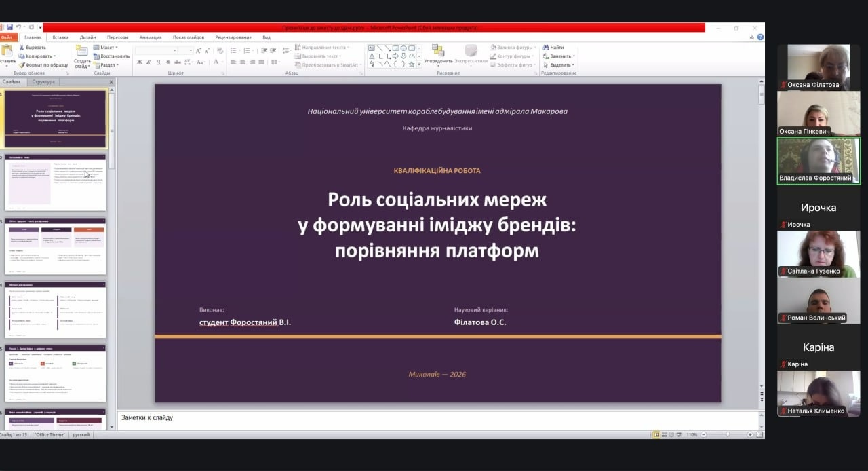
Task: Select slide 4 thumbnail in slides pane
Action: [x=56, y=310]
